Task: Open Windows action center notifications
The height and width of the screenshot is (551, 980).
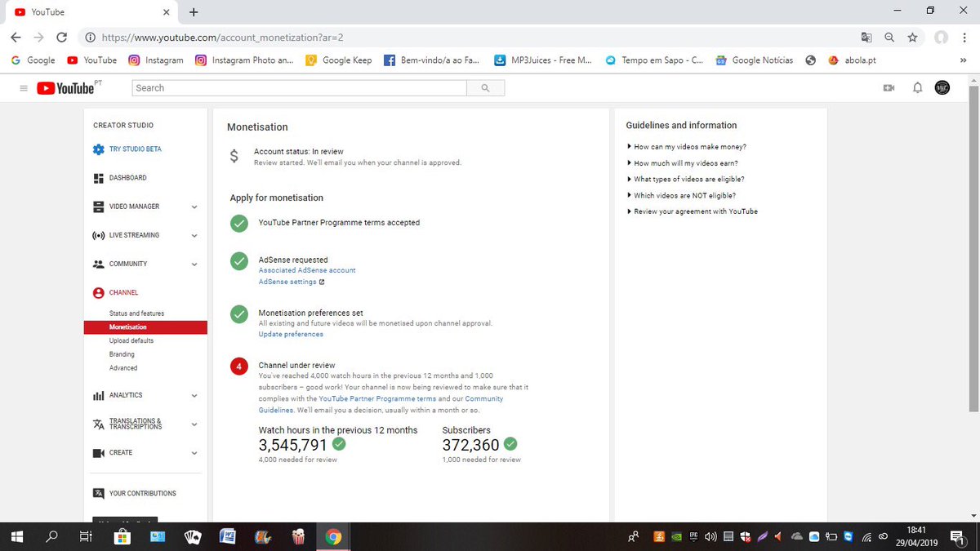Action: (957, 537)
